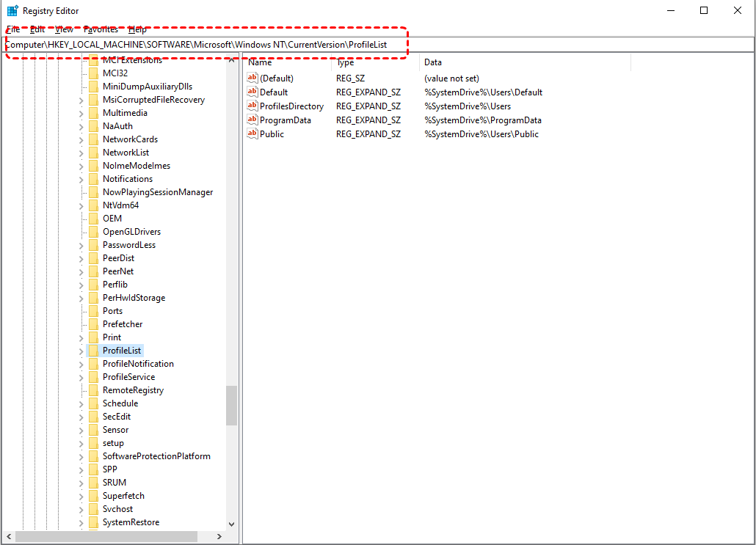The height and width of the screenshot is (545, 756).
Task: Open the View menu
Action: tap(64, 29)
